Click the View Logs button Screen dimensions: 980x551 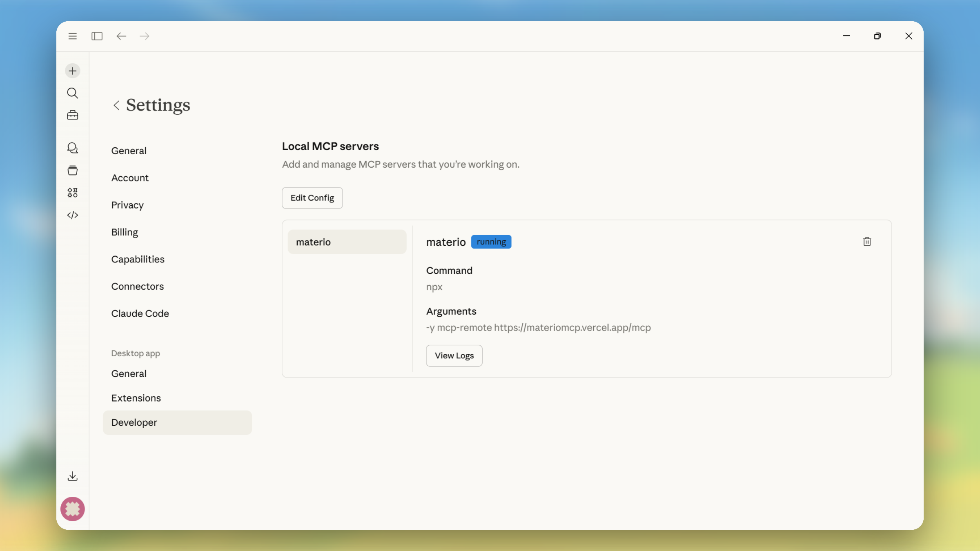point(454,355)
